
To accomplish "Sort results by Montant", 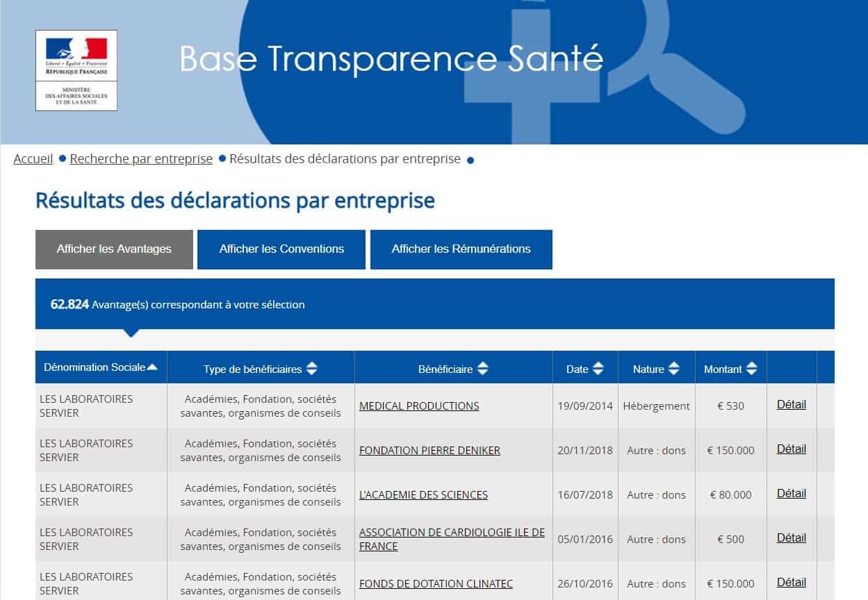I will pos(751,369).
